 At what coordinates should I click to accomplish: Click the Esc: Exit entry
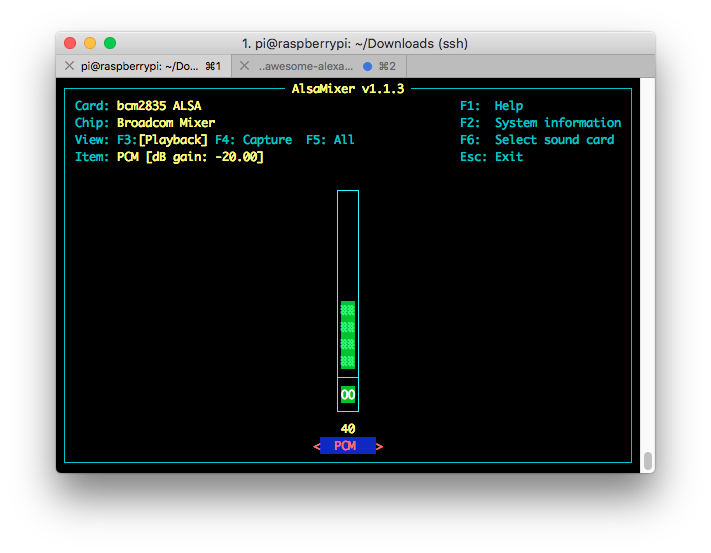coord(492,157)
